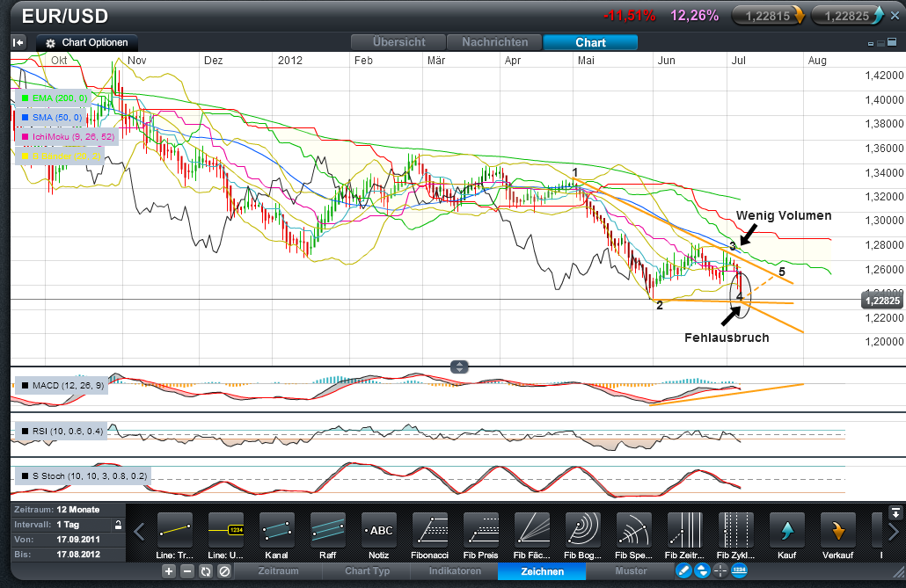Open the Chart Typ bottom tab
Screen dimensions: 906x588
point(368,570)
